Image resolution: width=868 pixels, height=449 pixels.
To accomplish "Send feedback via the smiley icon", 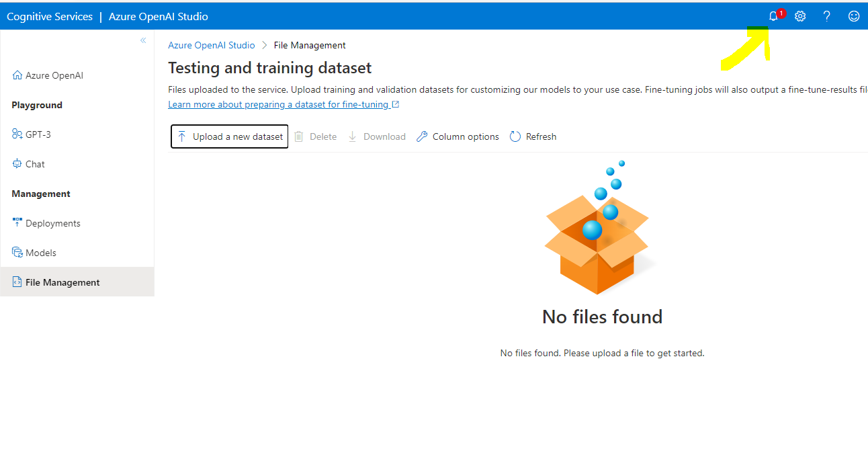I will pyautogui.click(x=853, y=15).
